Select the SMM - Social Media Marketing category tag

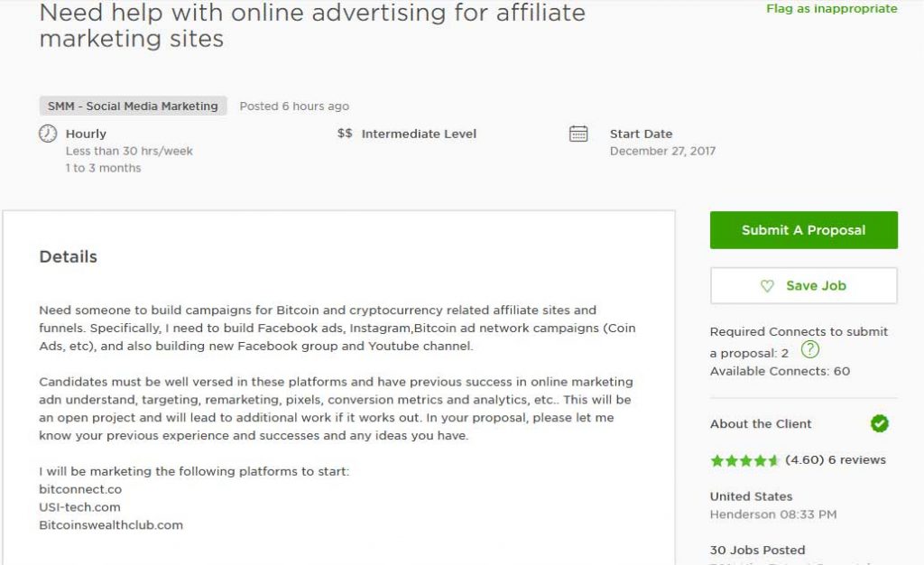(132, 106)
